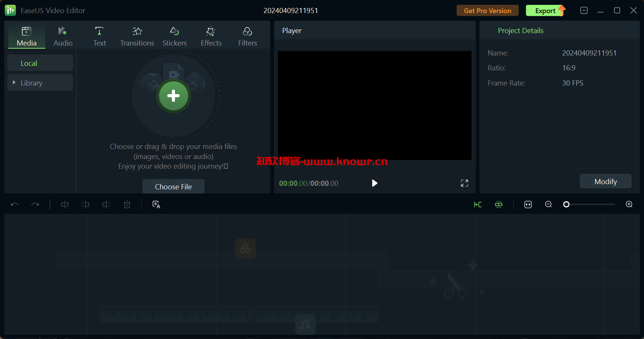Click the current time 00:00.00 display
The height and width of the screenshot is (339, 644).
click(293, 183)
